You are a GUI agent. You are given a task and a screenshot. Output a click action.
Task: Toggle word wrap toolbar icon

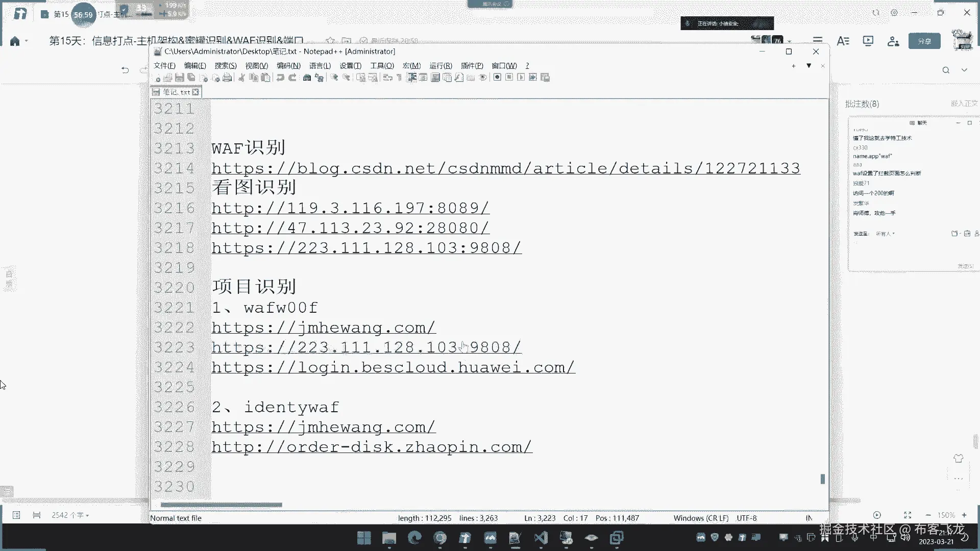(x=387, y=78)
